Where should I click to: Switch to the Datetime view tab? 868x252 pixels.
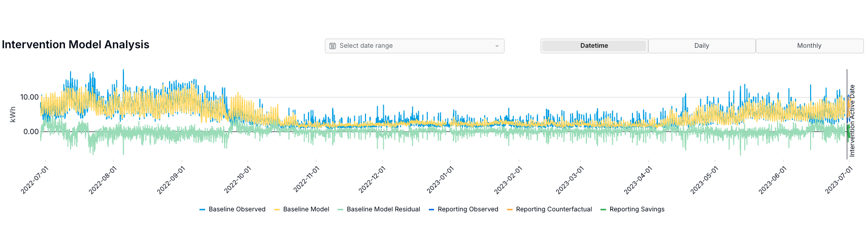point(594,46)
